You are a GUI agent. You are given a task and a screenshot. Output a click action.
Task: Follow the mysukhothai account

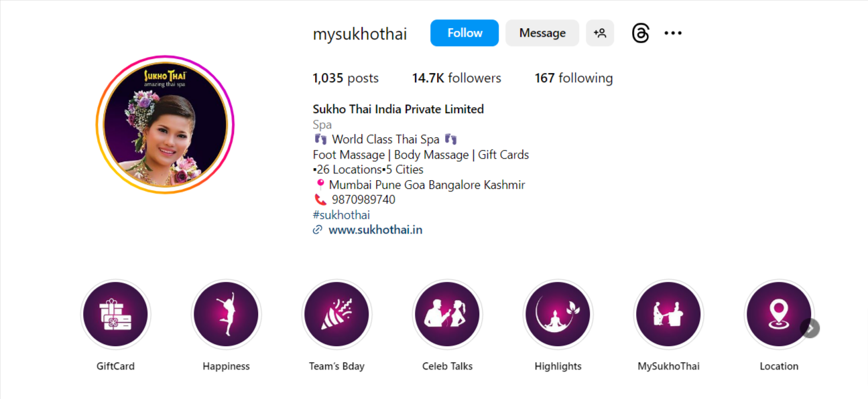464,33
